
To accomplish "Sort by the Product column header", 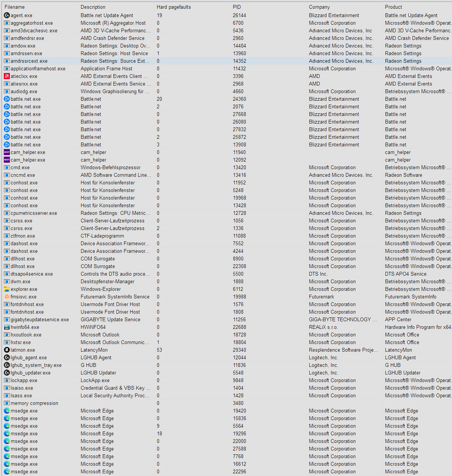I will click(393, 7).
